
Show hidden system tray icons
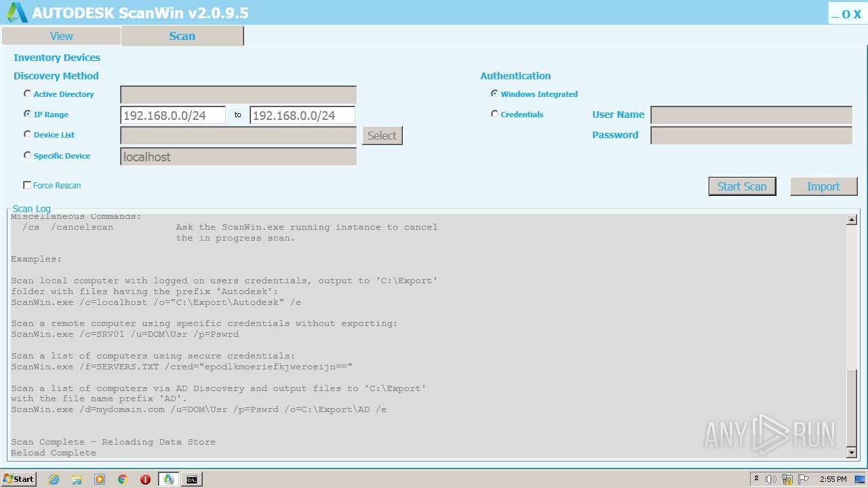[756, 479]
